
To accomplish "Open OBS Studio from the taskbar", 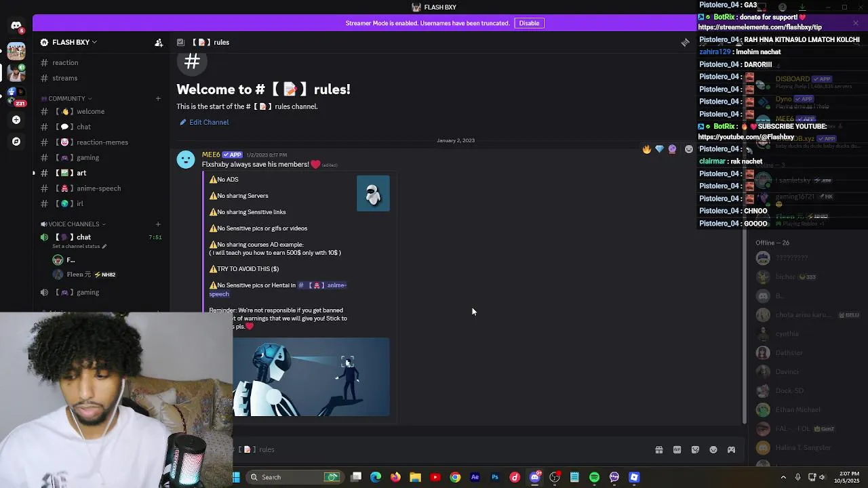I will [555, 477].
